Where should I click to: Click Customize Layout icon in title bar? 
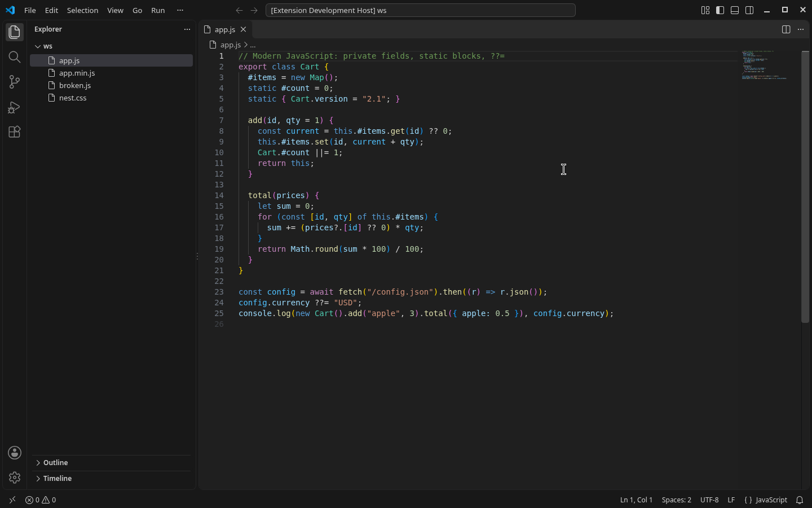point(705,10)
